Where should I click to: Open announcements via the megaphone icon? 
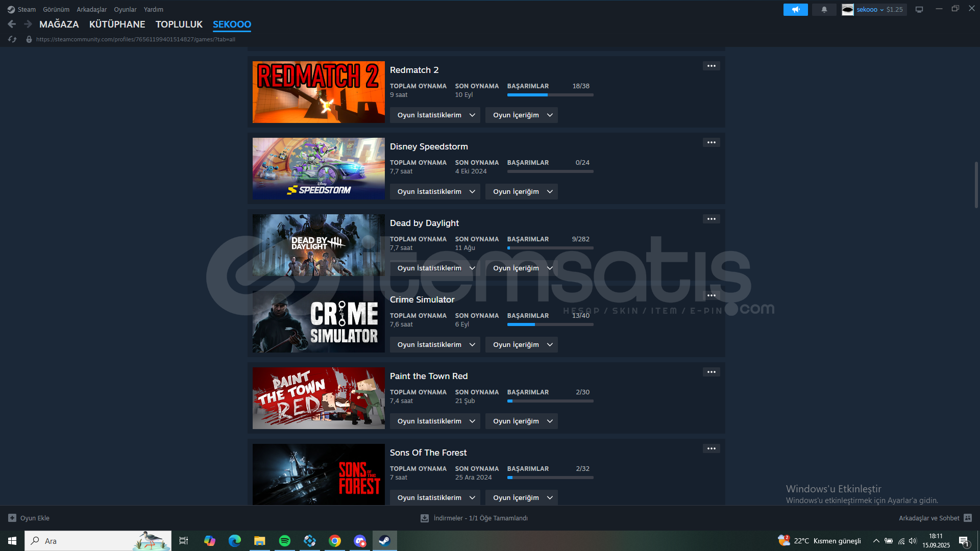point(795,10)
